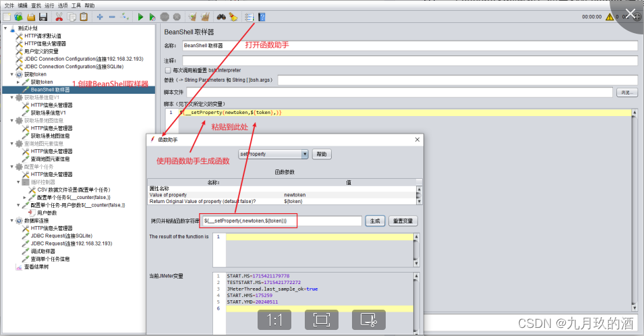Click the rightmost viewer screenshot icon

[x=368, y=320]
